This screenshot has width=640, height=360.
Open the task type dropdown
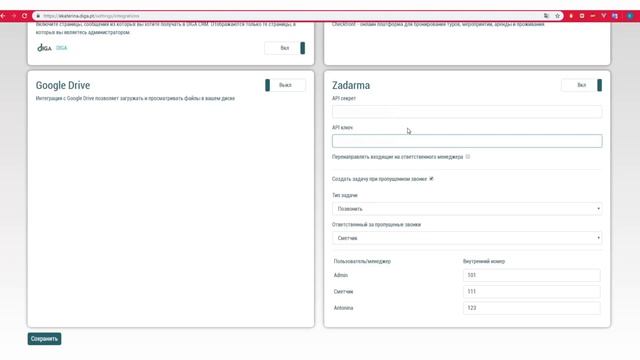coord(467,209)
